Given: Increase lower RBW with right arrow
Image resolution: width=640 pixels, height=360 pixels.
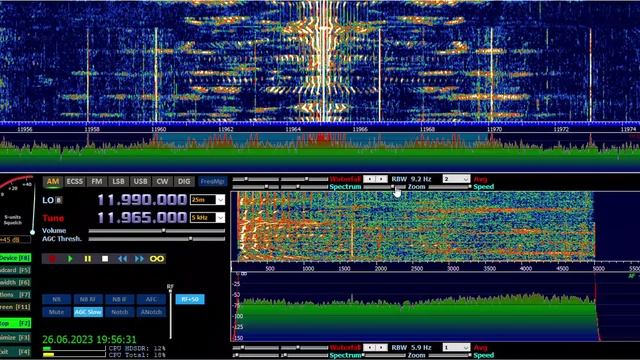Looking at the screenshot, I should (x=382, y=347).
